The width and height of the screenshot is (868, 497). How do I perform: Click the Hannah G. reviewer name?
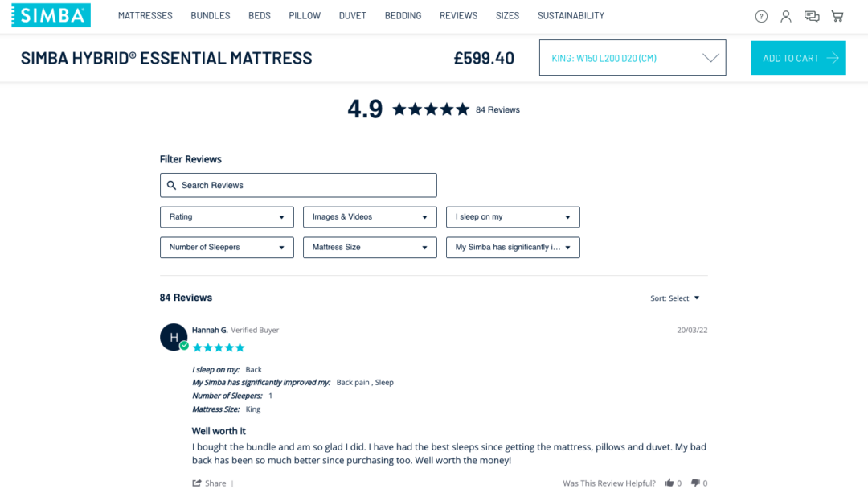coord(210,330)
